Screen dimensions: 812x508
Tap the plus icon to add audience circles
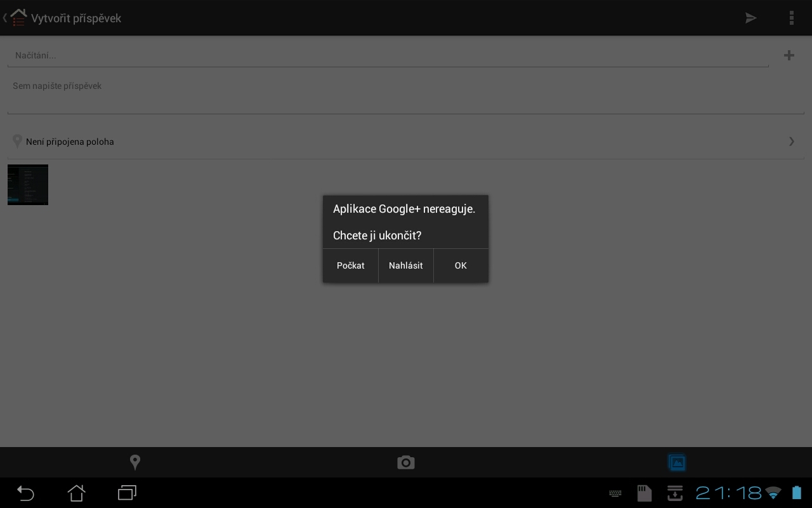point(789,55)
